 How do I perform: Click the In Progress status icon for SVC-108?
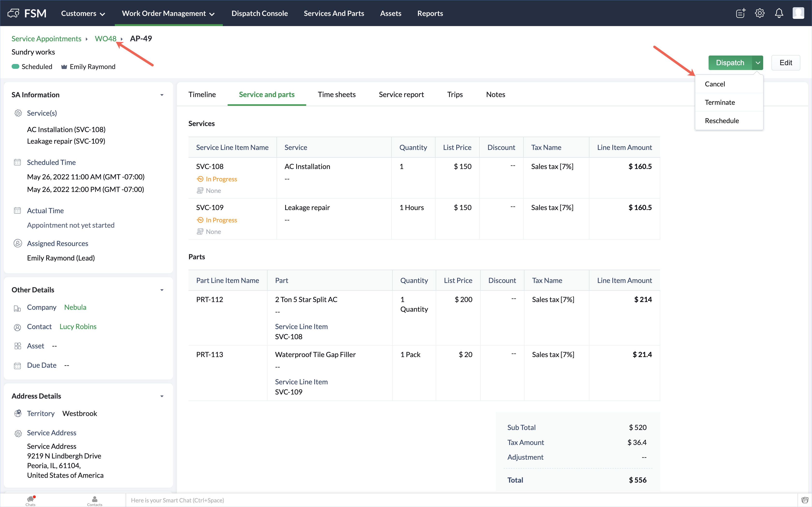pyautogui.click(x=200, y=179)
